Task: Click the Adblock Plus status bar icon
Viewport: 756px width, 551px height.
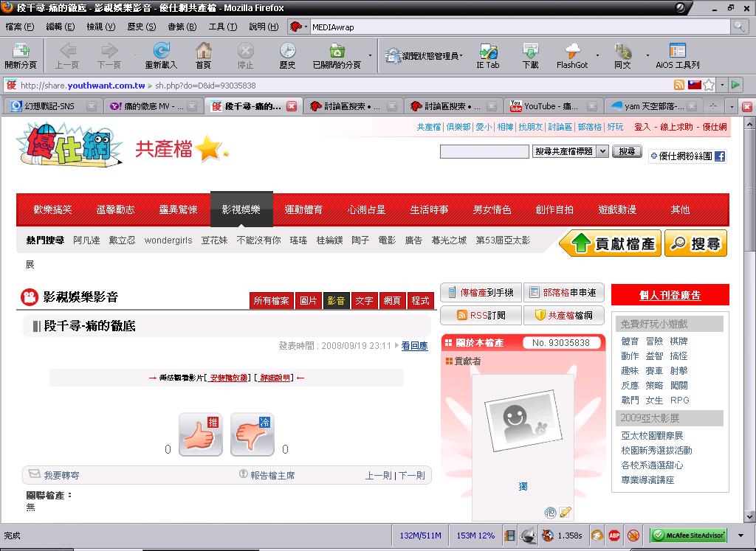Action: pyautogui.click(x=614, y=536)
